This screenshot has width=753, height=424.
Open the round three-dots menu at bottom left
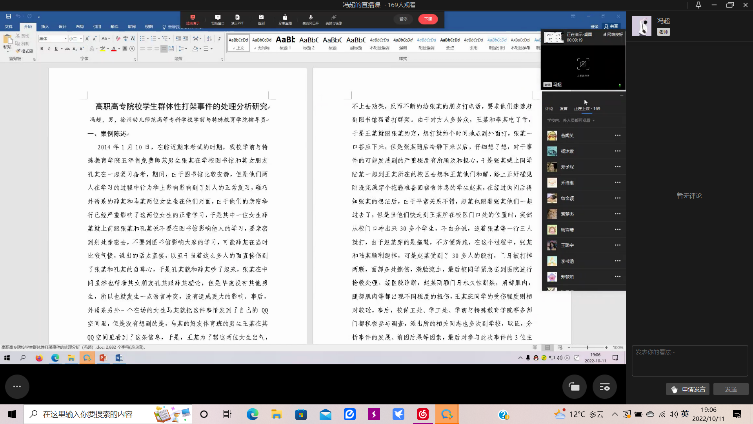[16, 385]
